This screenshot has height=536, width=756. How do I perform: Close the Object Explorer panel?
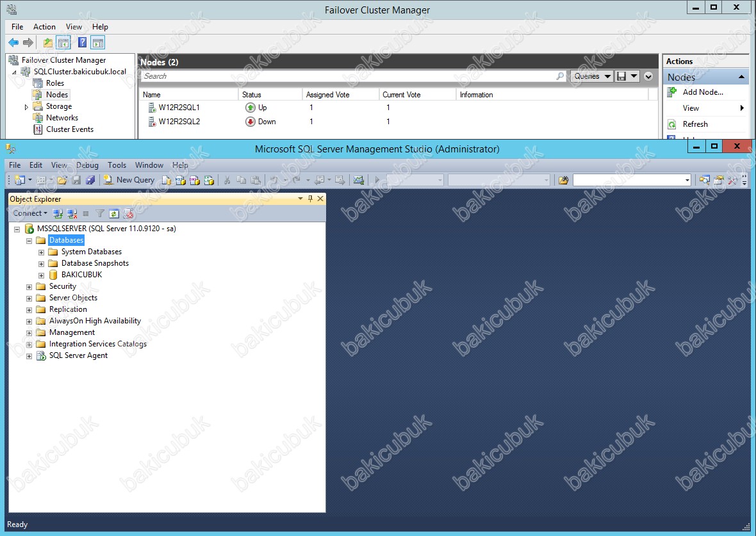(320, 199)
